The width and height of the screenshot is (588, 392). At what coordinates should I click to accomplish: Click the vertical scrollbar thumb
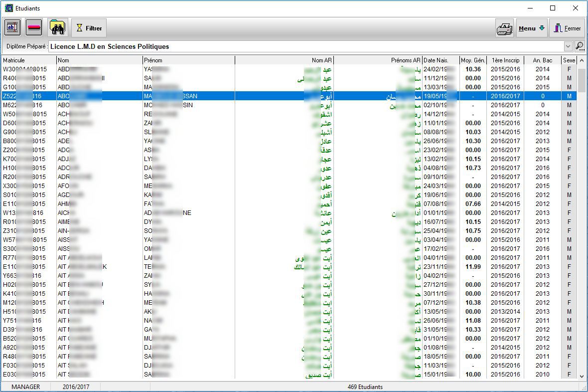(582, 81)
